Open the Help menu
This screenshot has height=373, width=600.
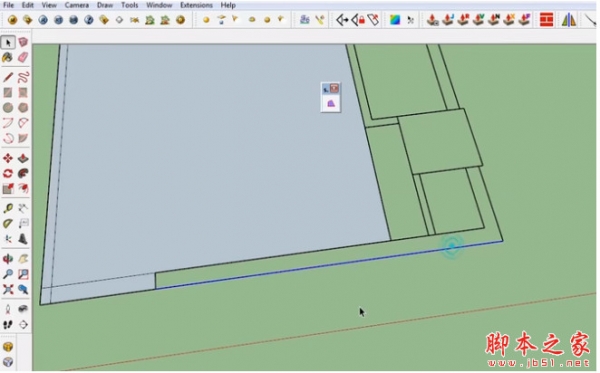click(228, 5)
